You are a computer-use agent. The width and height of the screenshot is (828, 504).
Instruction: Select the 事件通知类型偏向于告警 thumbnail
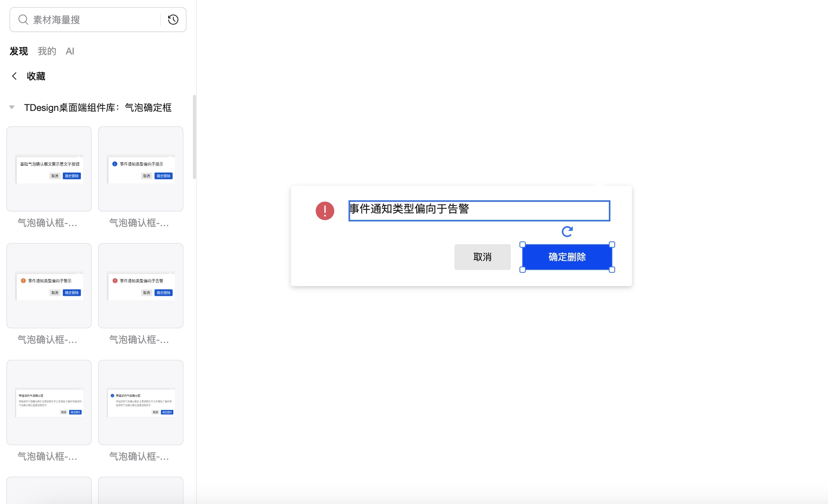(141, 286)
